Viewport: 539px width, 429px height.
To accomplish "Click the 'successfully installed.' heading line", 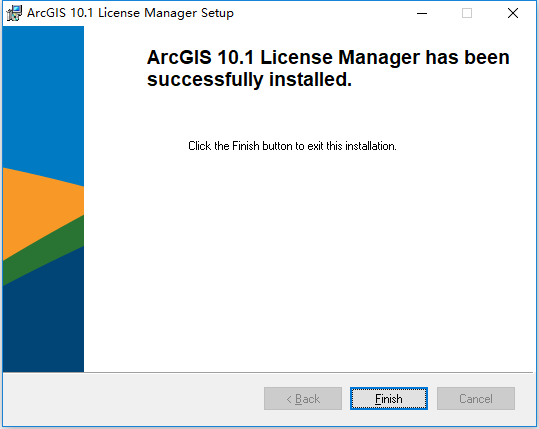I will coord(249,79).
